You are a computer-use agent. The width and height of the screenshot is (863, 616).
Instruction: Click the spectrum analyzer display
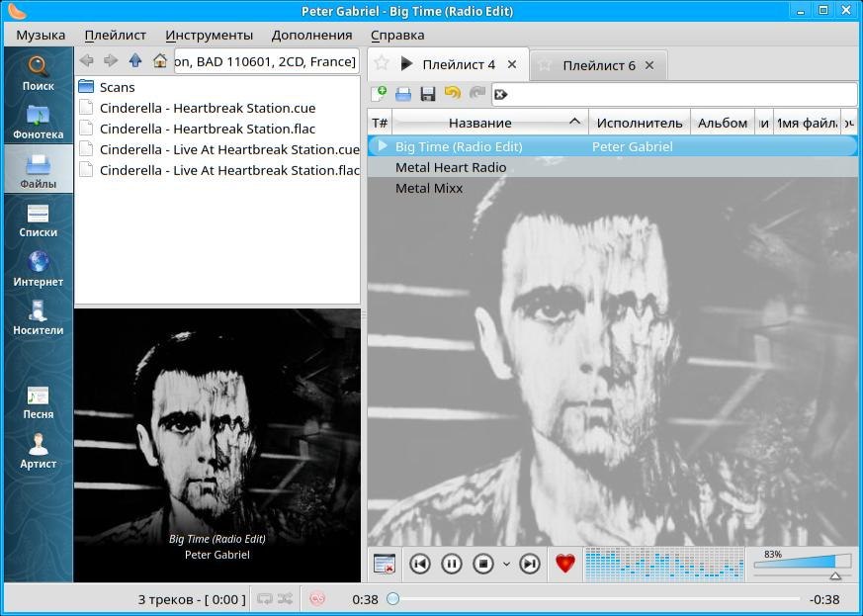[x=664, y=565]
